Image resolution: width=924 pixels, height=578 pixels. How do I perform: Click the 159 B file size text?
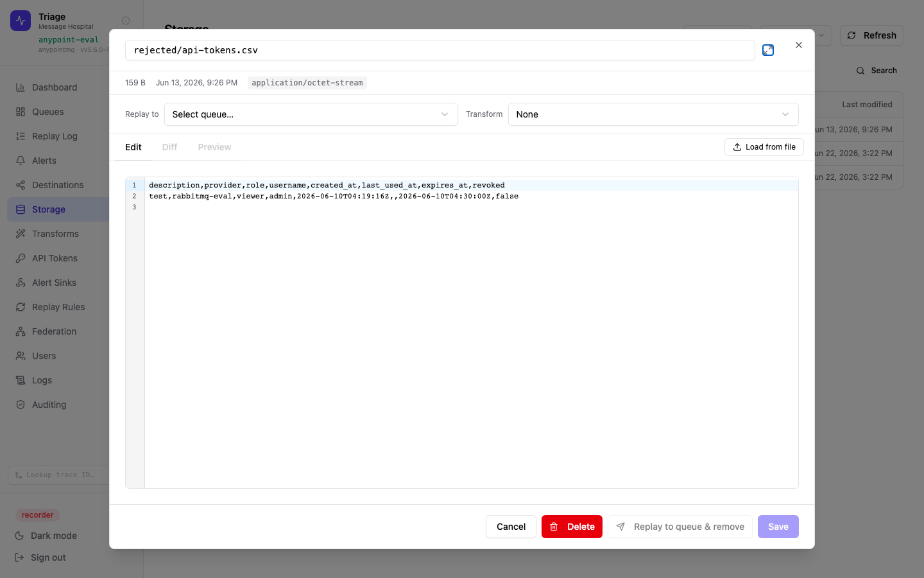(x=135, y=83)
